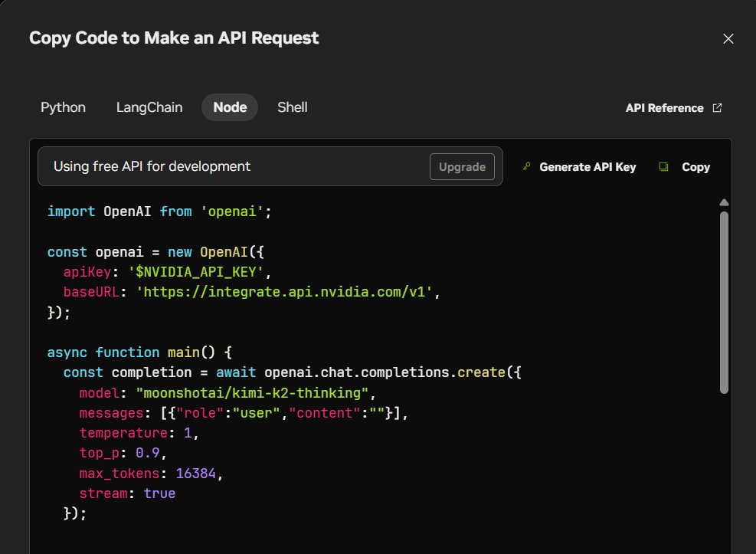The image size is (756, 554).
Task: Click the external-link icon next to API Reference
Action: [715, 107]
